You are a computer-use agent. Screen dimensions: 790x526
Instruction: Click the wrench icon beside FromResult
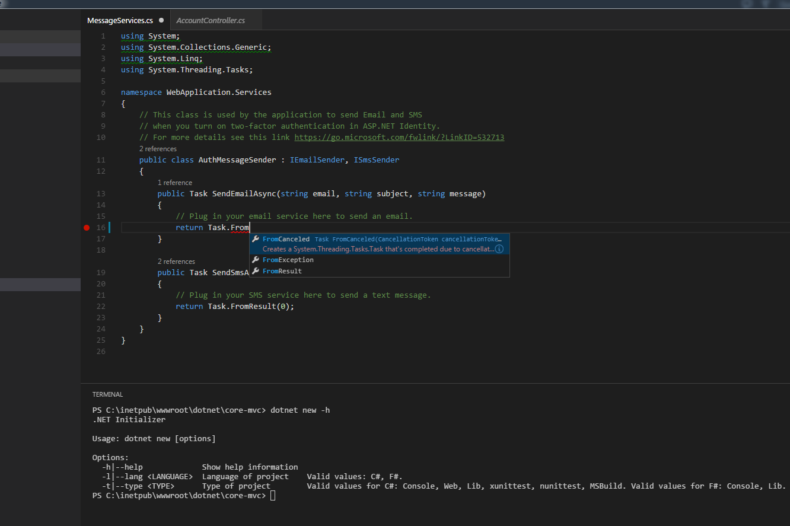[x=256, y=271]
